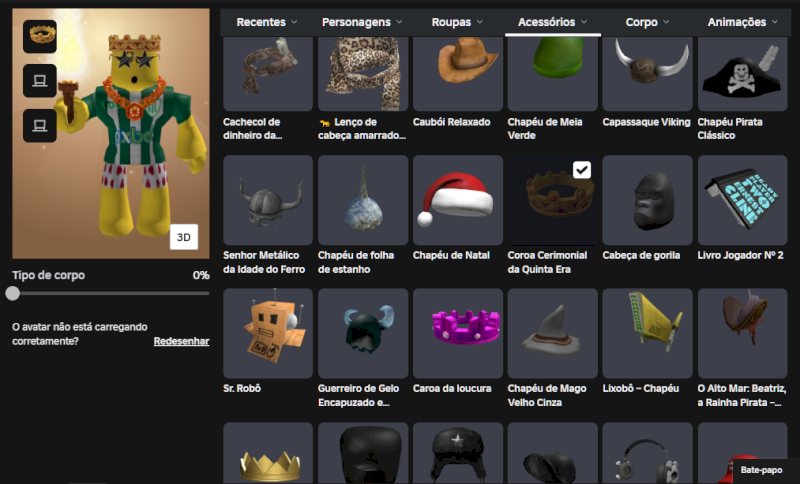Equip the Cachecol de dinheiro item
This screenshot has height=484, width=800.
click(268, 73)
